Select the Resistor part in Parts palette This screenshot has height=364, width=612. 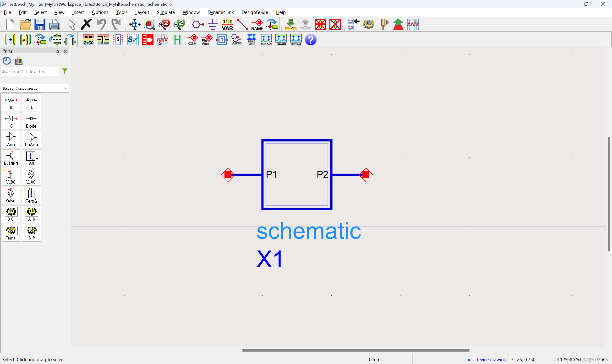click(x=11, y=102)
